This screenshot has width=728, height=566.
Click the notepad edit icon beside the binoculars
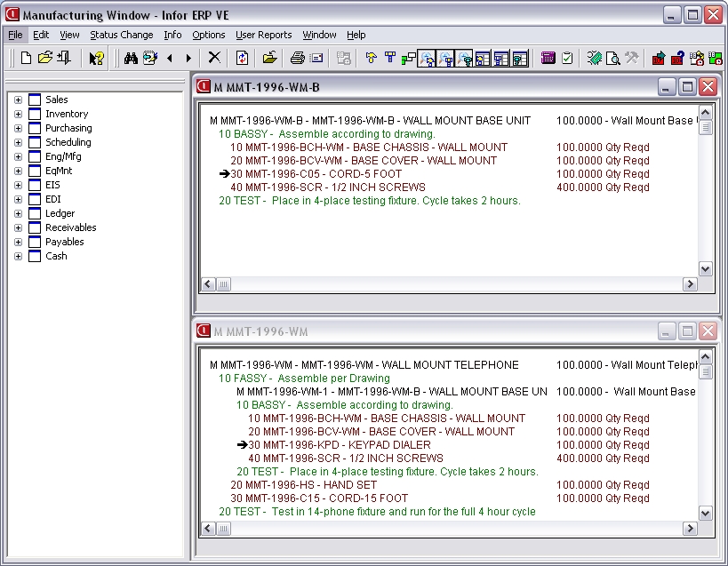150,58
